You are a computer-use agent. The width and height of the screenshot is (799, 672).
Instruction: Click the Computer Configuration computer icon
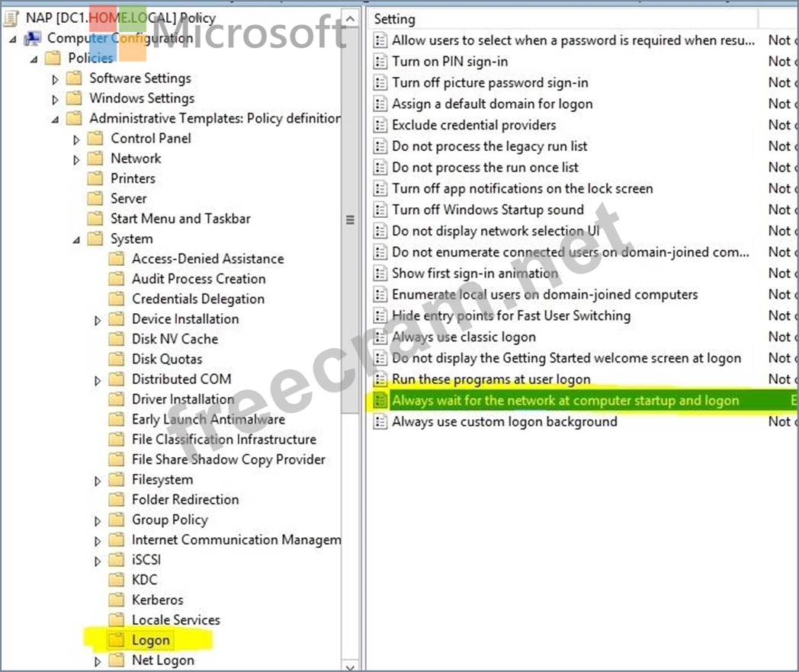click(33, 38)
